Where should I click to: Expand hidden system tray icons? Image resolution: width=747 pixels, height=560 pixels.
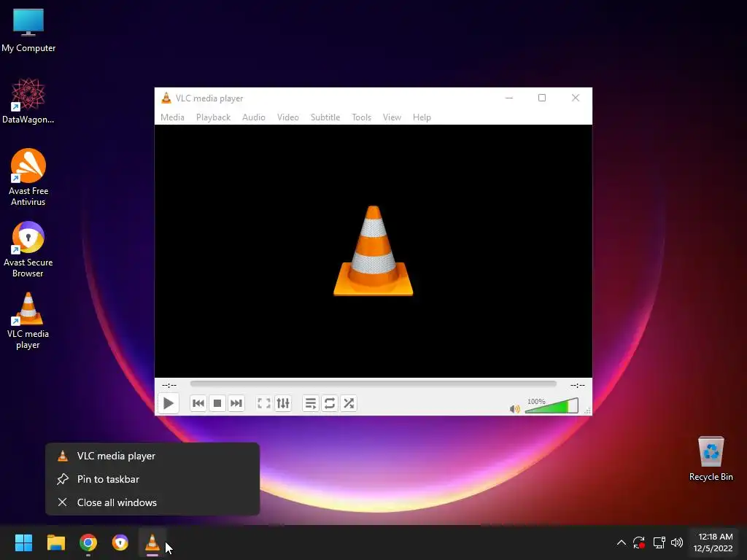click(x=622, y=542)
